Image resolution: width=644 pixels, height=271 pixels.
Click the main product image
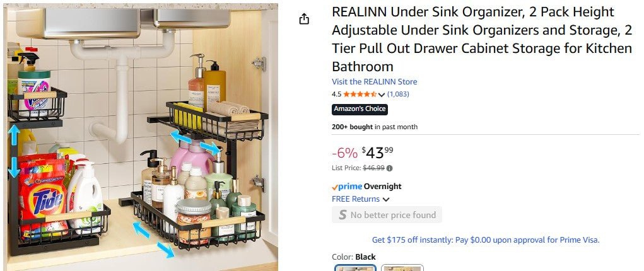pyautogui.click(x=141, y=137)
